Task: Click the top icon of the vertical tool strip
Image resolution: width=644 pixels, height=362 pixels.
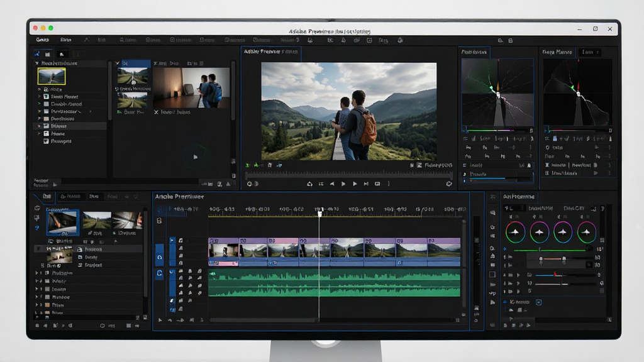Action: point(492,197)
